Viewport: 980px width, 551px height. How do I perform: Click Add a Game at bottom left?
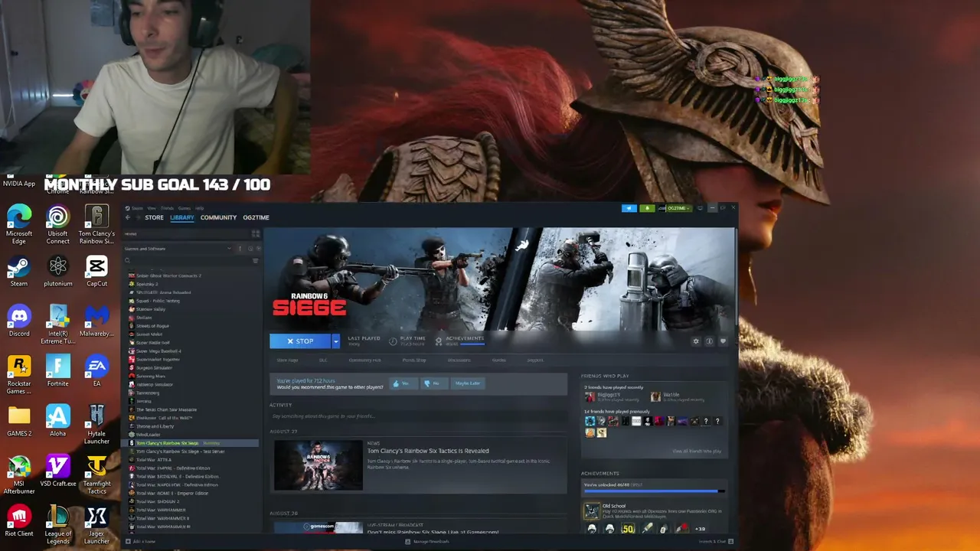click(141, 542)
